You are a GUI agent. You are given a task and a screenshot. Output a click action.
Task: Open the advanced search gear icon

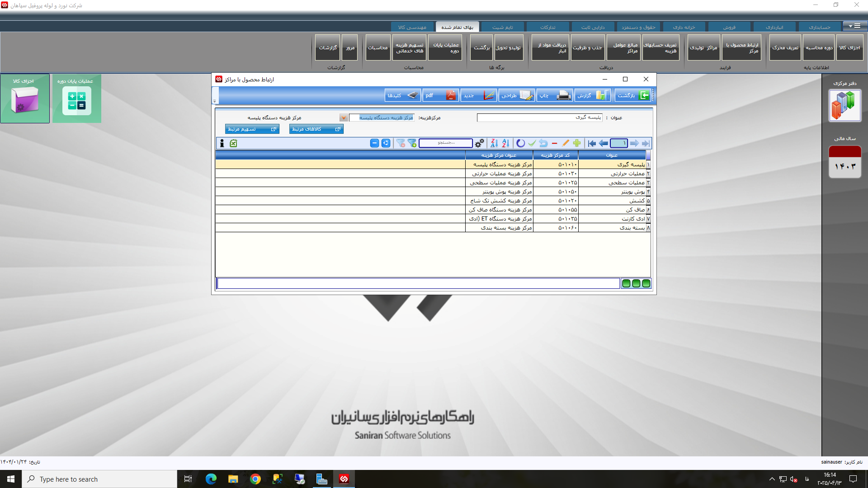479,143
